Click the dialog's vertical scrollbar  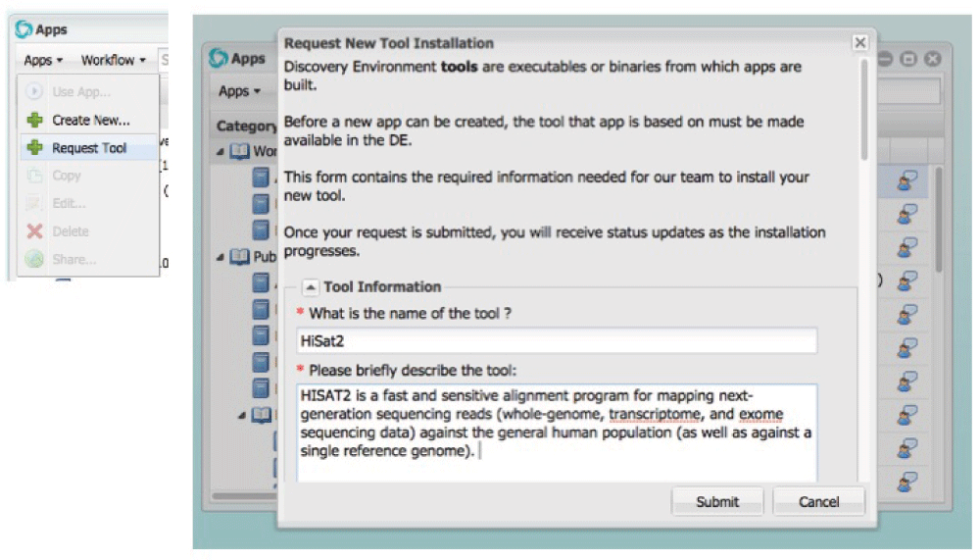click(x=863, y=108)
